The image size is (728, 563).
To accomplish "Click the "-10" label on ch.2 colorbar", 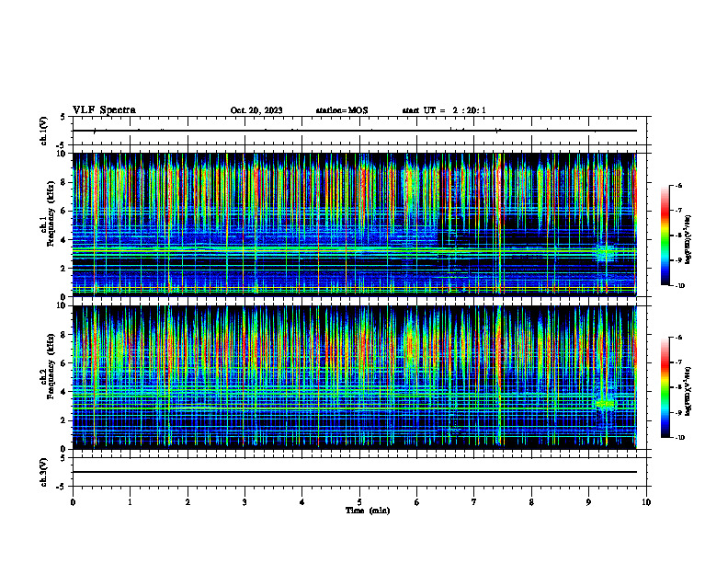I will (x=678, y=437).
